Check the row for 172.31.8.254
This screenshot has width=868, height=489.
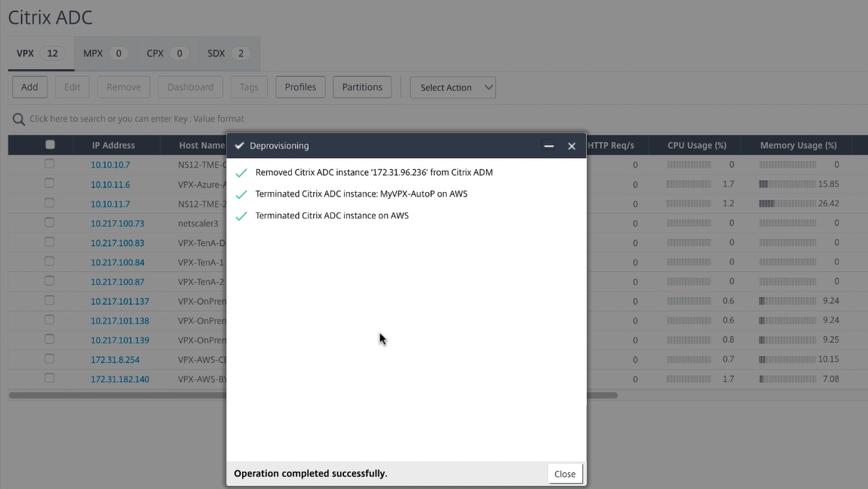pyautogui.click(x=49, y=358)
